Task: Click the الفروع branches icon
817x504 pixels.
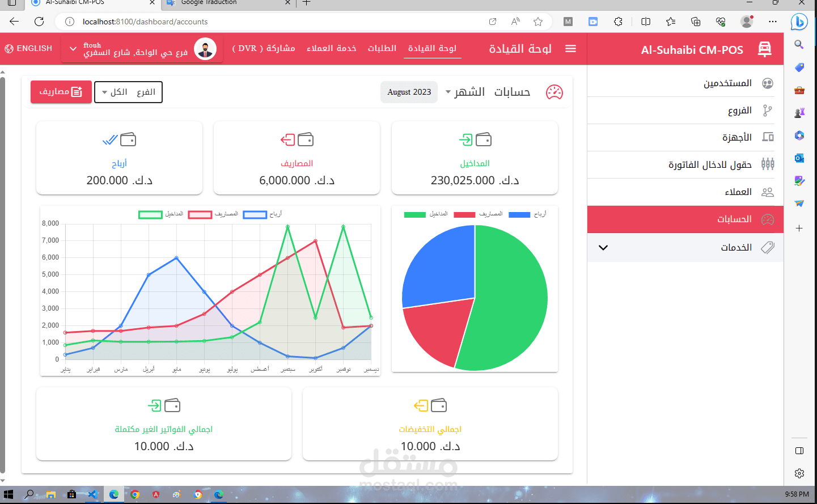Action: [x=768, y=111]
